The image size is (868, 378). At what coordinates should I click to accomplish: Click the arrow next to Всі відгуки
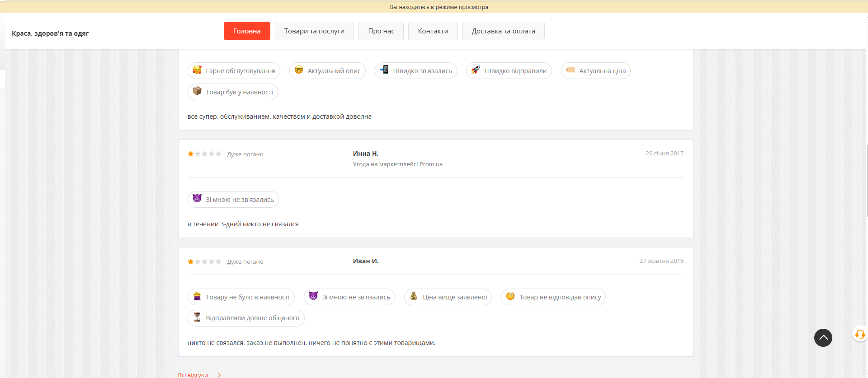(217, 375)
